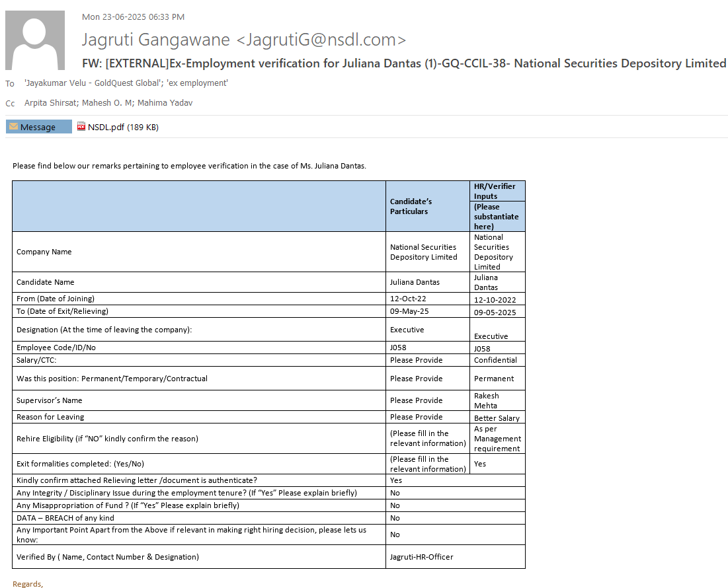Click 'Exit formalities completed: (Yes/No)' label
The height and width of the screenshot is (588, 728).
click(x=80, y=464)
